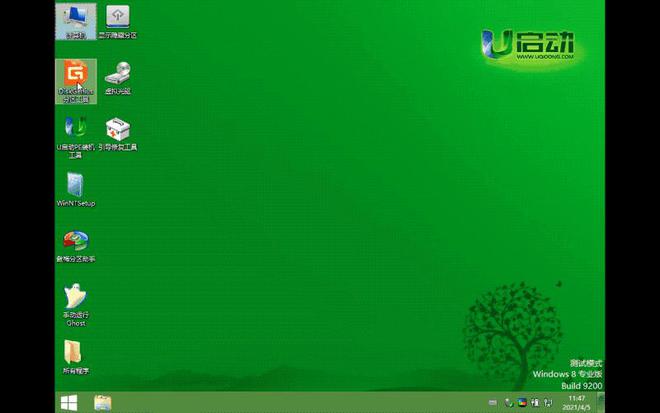Click the white tray icon left of network icon
Screen dimensions: 660x413
[x=536, y=403]
